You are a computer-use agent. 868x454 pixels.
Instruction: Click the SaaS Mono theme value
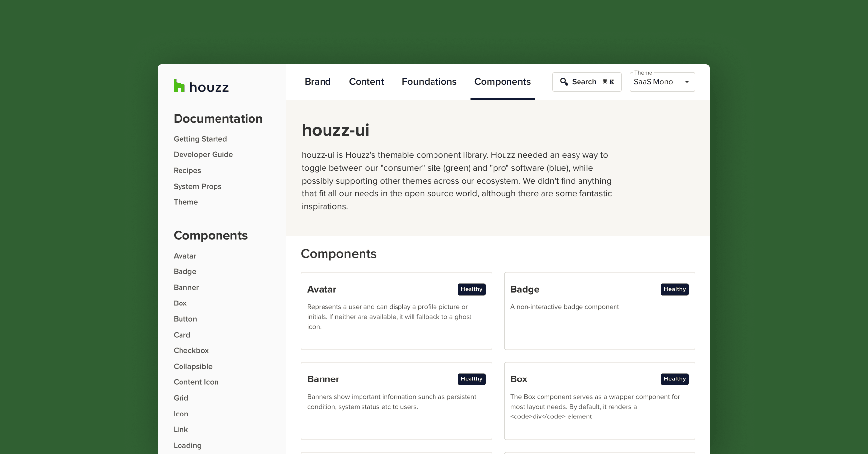coord(653,82)
